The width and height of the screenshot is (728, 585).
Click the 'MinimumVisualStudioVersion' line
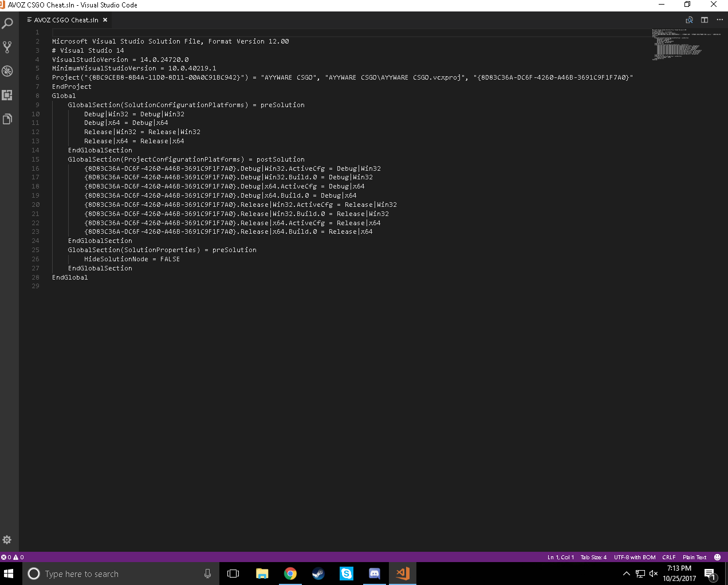(x=134, y=68)
